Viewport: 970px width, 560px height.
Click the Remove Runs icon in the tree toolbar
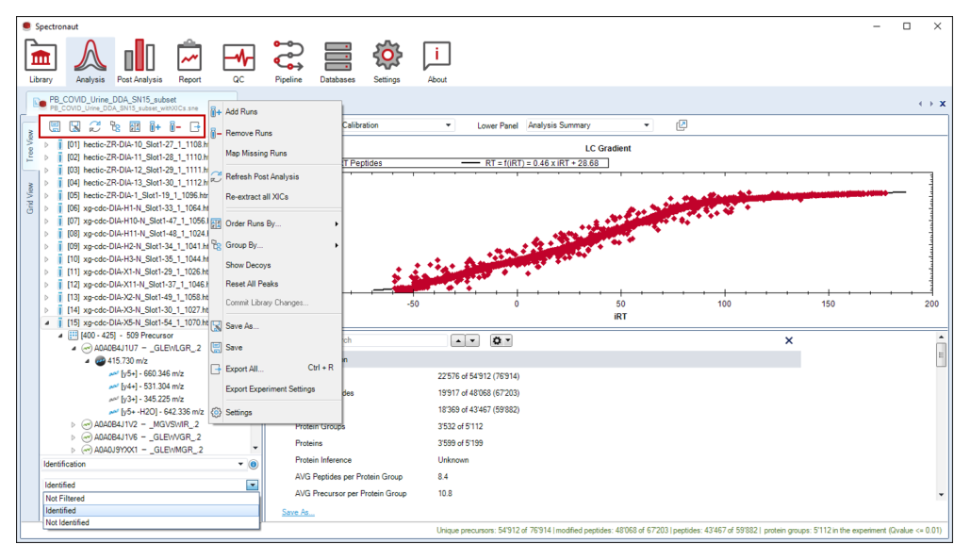click(175, 127)
